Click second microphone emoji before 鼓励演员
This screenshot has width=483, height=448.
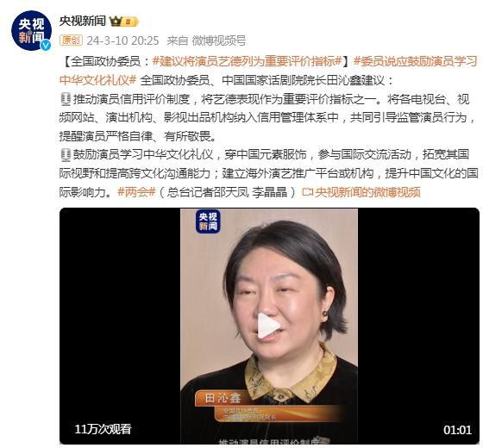tap(65, 155)
